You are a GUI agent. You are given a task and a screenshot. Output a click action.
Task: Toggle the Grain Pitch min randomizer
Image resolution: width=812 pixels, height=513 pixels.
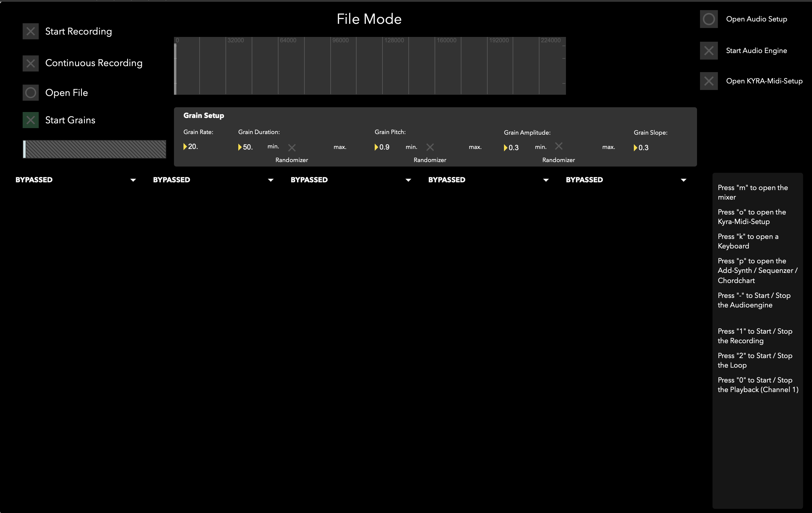[x=430, y=147]
